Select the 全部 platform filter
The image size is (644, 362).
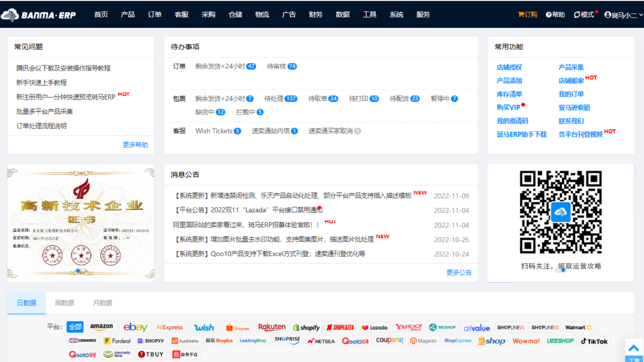pos(75,327)
